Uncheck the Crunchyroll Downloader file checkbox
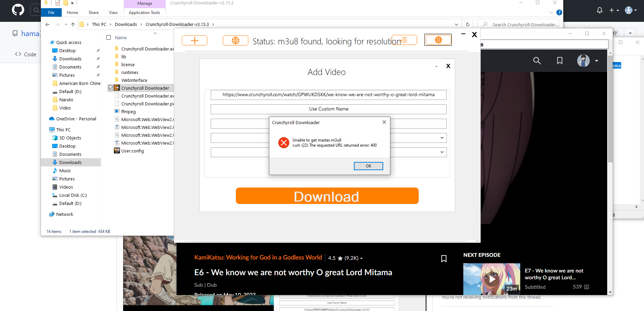The image size is (644, 311). coord(111,88)
